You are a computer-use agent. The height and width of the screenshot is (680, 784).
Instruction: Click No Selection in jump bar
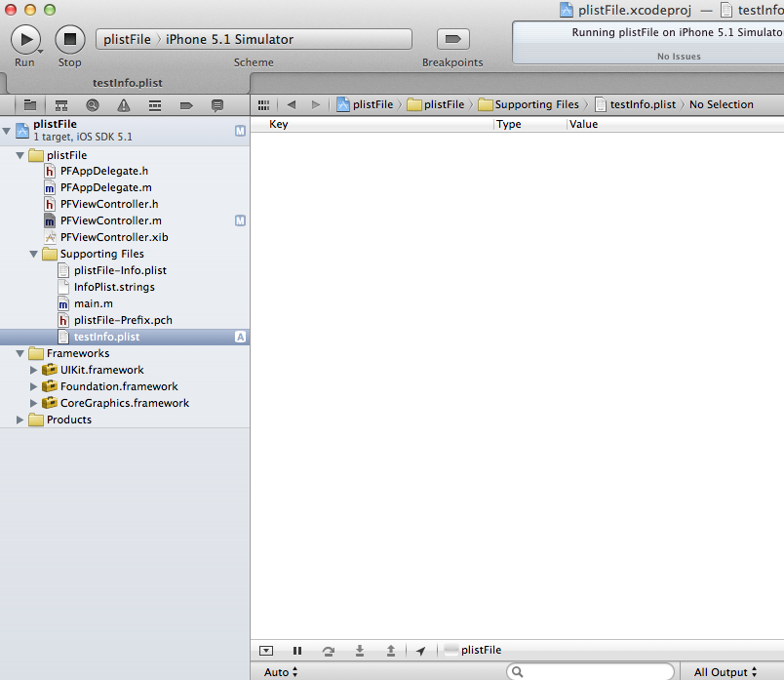pyautogui.click(x=721, y=104)
